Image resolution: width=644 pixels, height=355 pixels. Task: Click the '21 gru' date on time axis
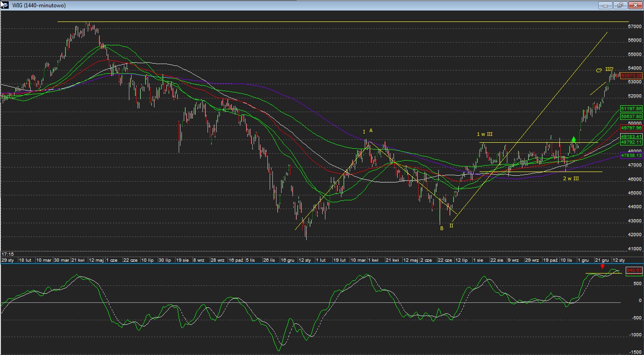coord(601,260)
